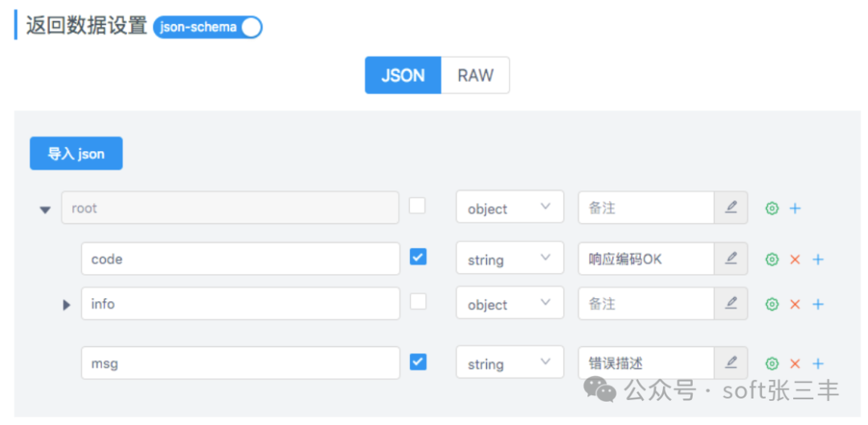
Task: Edit msg remark with pencil icon
Action: click(x=731, y=362)
